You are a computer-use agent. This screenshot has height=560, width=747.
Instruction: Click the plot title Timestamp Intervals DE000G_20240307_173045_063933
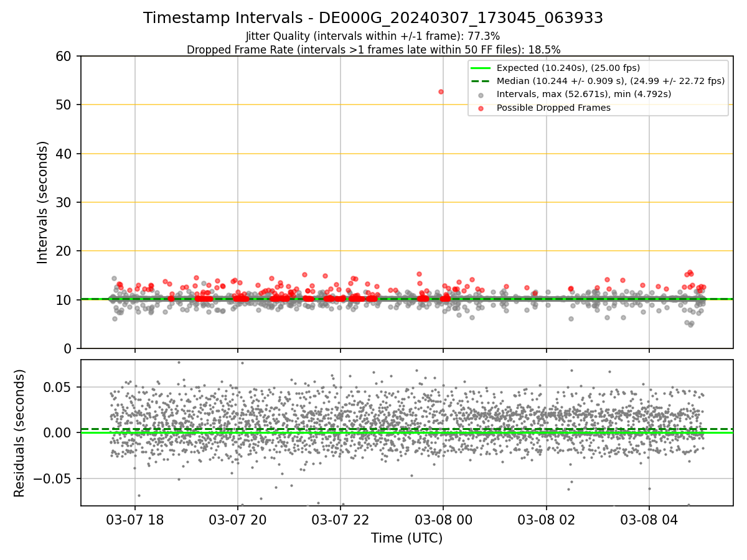click(373, 18)
